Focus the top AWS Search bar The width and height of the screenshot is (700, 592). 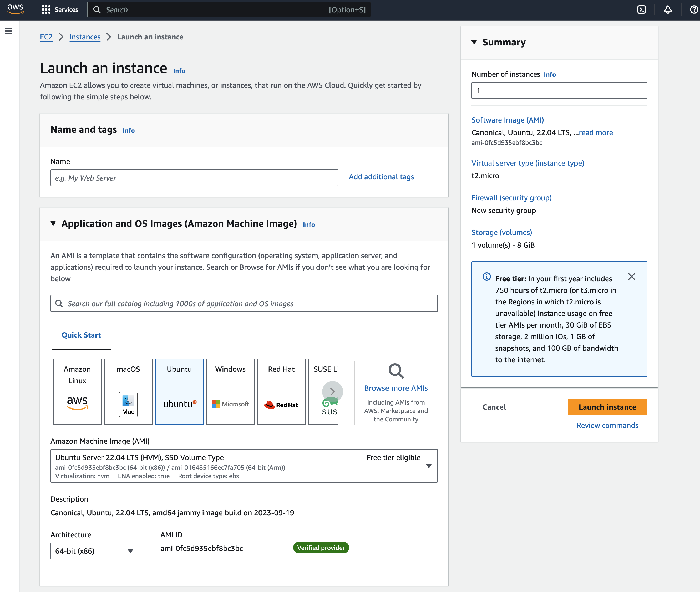click(229, 10)
